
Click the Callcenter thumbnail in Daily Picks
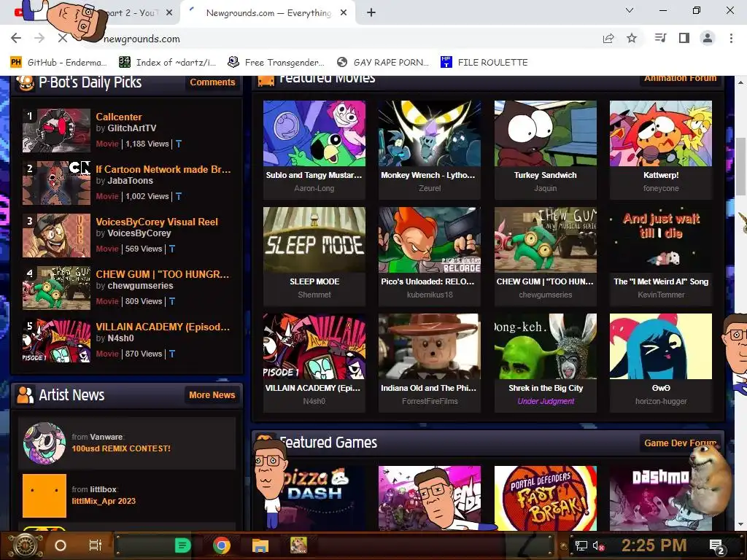pos(56,131)
